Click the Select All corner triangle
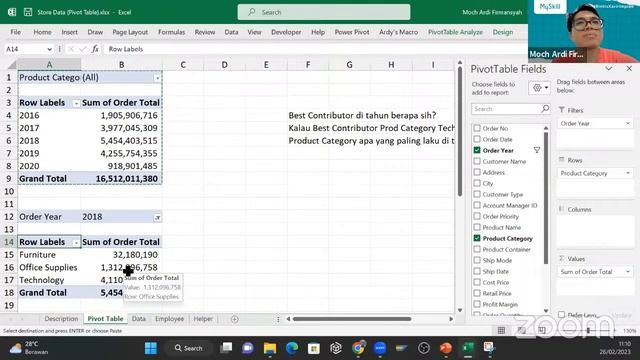 [12, 64]
